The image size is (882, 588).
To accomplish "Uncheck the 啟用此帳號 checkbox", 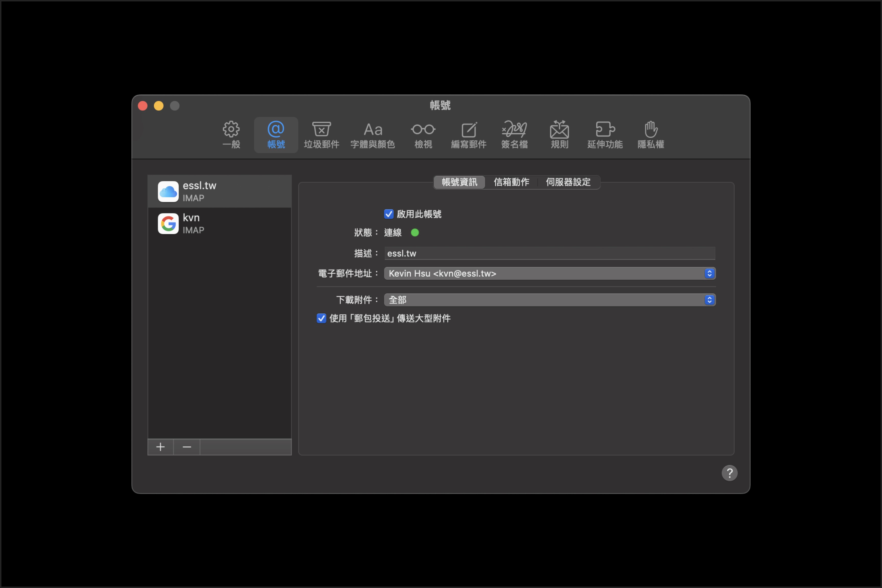I will point(389,214).
